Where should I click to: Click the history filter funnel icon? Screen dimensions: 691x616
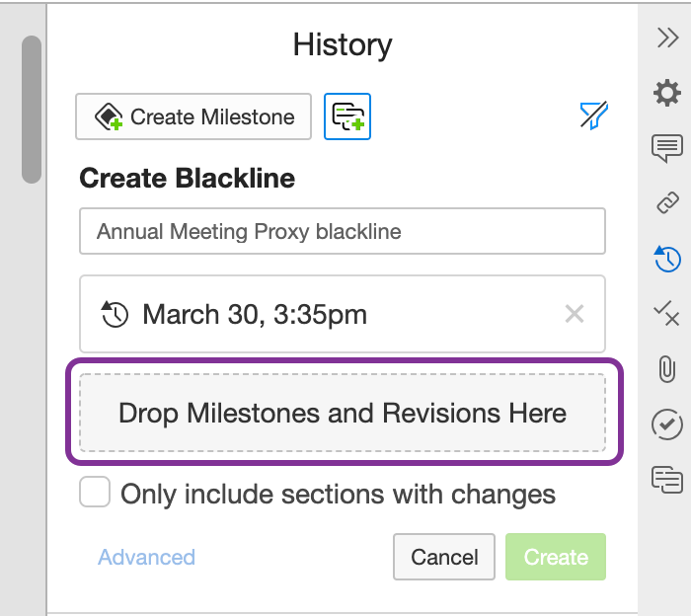click(593, 116)
